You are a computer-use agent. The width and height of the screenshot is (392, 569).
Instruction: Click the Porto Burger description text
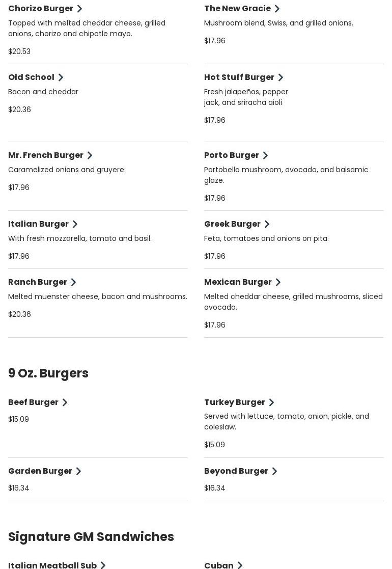tap(286, 175)
